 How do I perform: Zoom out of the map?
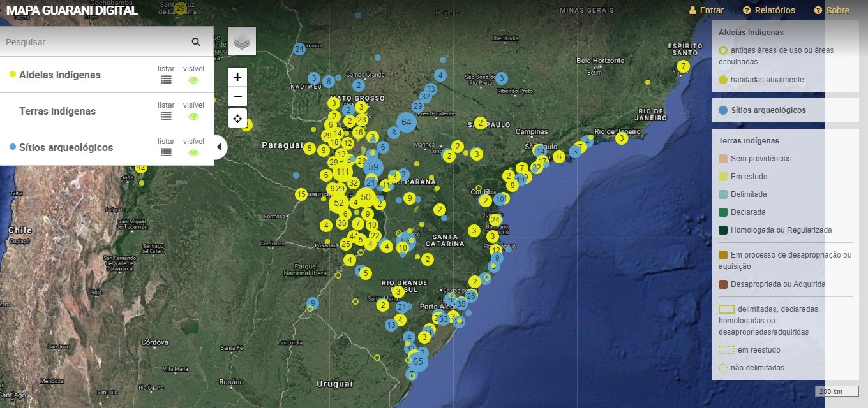click(237, 97)
